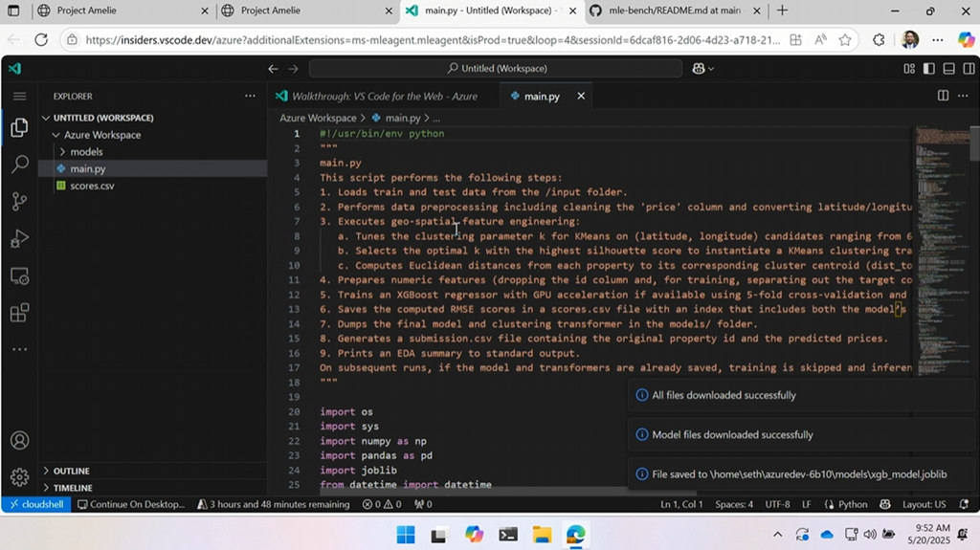This screenshot has height=550, width=980.
Task: Expand the models folder
Action: click(86, 152)
